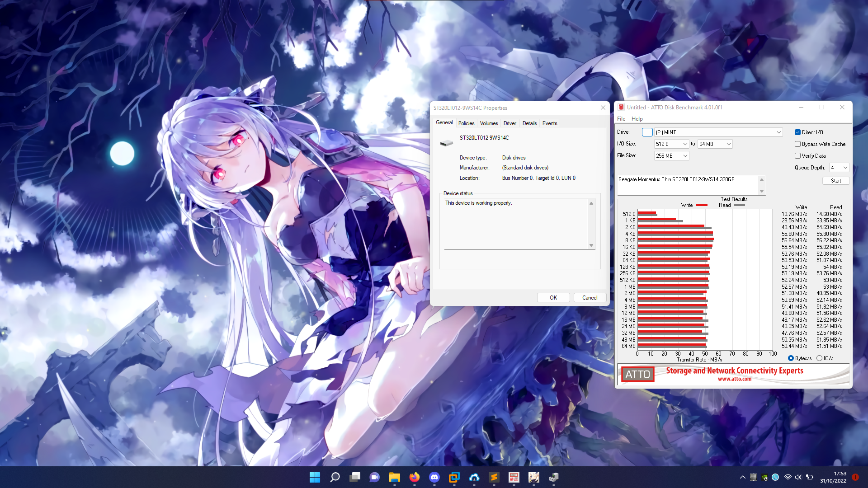
Task: Open the battery tray icon
Action: click(810, 477)
